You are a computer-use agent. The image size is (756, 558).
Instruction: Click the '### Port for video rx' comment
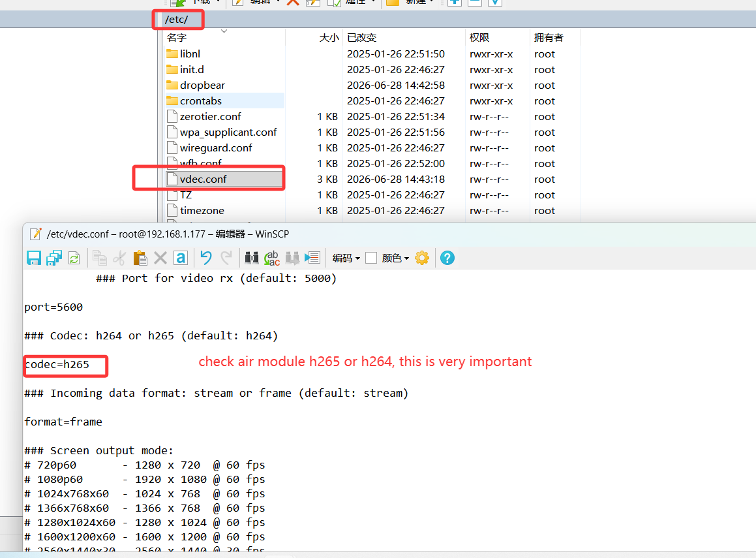coord(216,278)
